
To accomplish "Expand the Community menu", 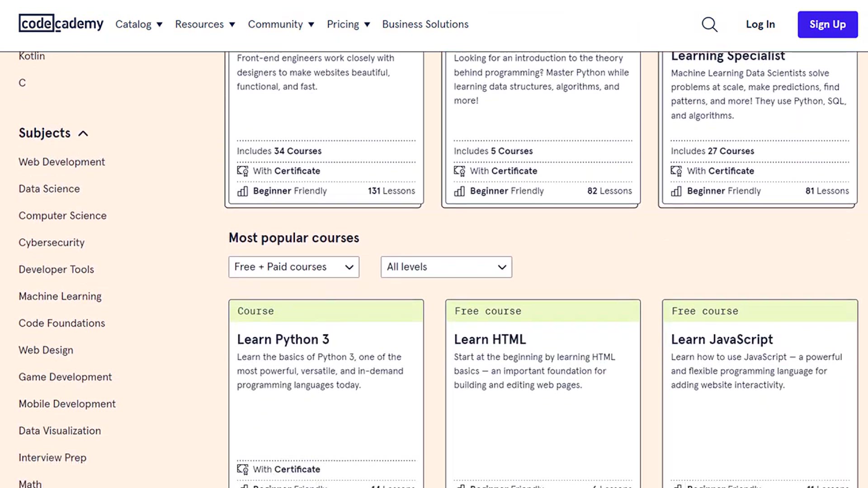I will 281,24.
